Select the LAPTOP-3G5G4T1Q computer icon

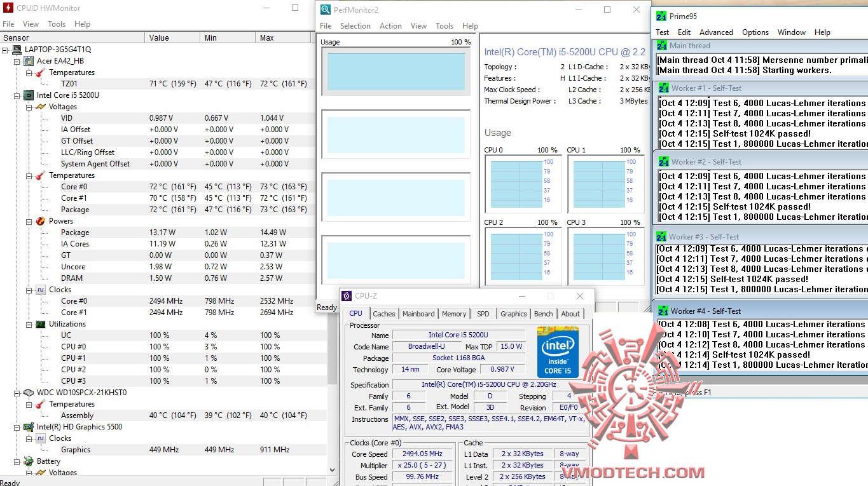pyautogui.click(x=17, y=50)
